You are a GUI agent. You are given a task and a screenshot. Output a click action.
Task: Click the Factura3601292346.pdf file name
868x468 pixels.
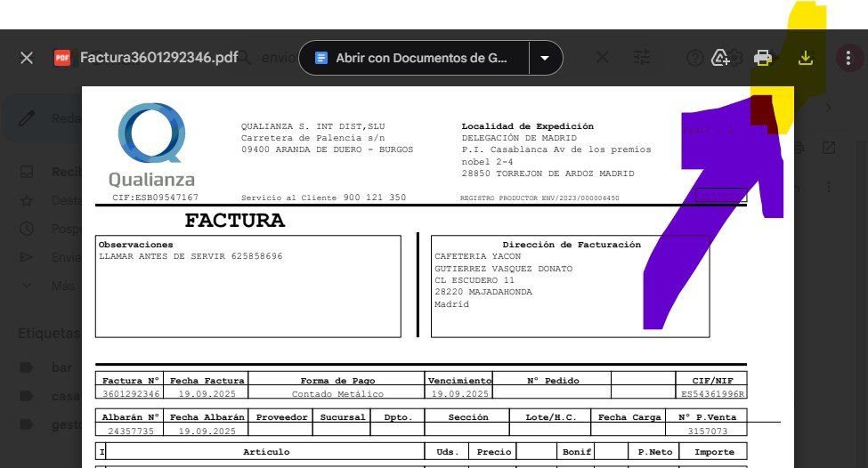[x=158, y=58]
